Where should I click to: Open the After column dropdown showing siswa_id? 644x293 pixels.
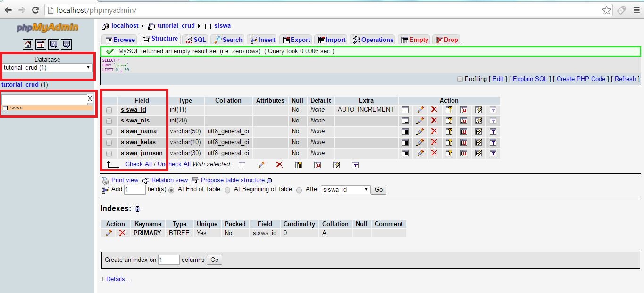coord(345,190)
